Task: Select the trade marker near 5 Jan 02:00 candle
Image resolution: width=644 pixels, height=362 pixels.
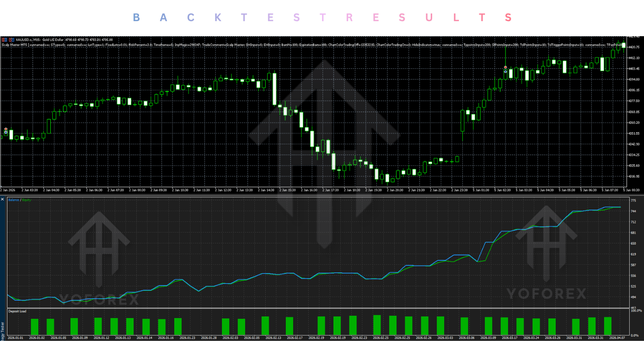Action: 506,69
